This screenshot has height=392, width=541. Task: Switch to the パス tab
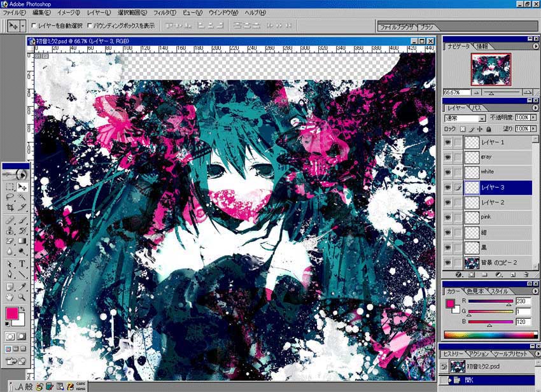click(x=477, y=108)
